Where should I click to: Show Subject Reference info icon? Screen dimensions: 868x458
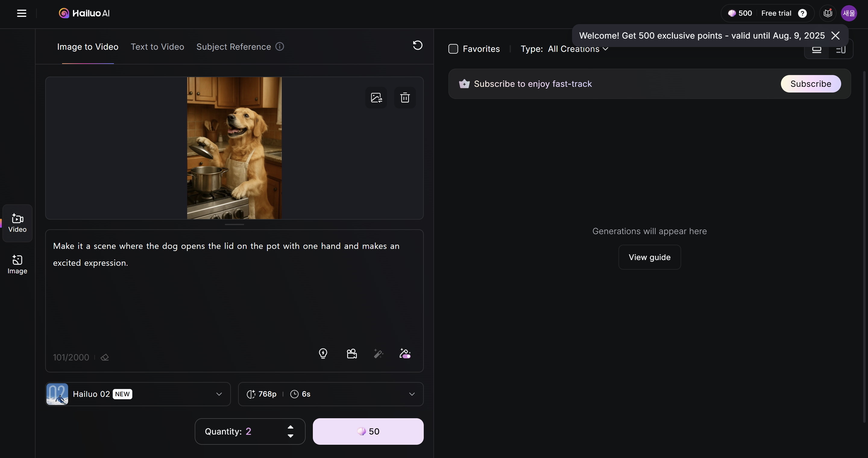280,46
